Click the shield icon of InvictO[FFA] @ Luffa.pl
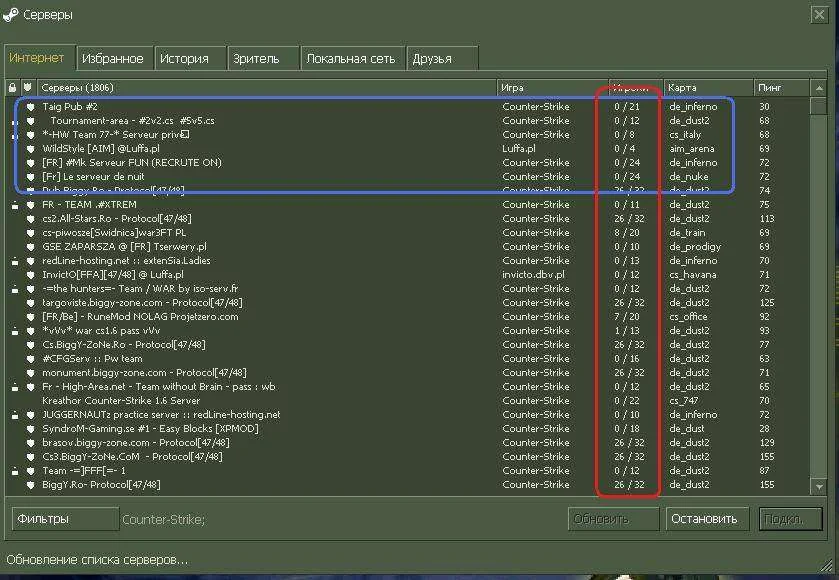Image resolution: width=839 pixels, height=580 pixels. pyautogui.click(x=30, y=275)
